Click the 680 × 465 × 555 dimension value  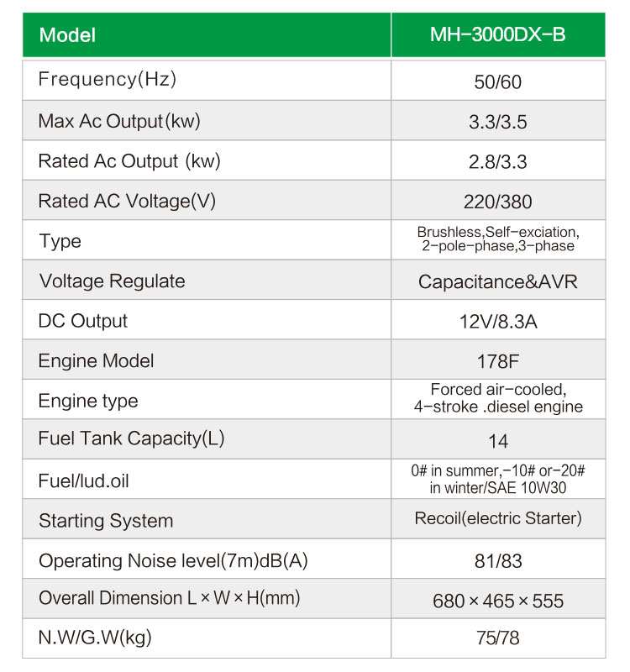pos(498,601)
